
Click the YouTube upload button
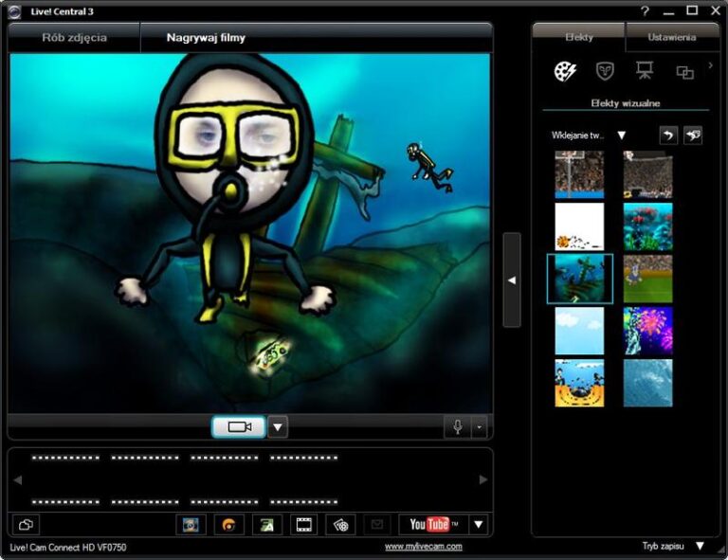coord(433,524)
